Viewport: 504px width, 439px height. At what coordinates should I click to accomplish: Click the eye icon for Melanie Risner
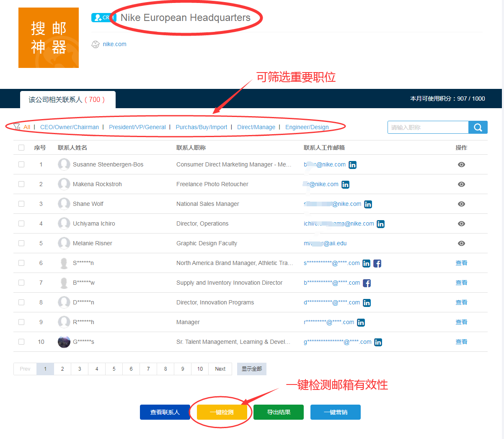tap(461, 244)
